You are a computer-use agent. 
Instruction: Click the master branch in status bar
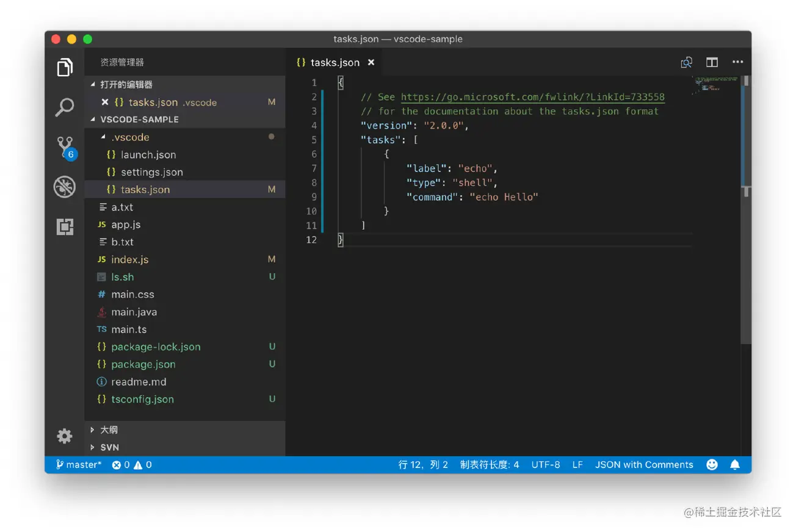(79, 465)
